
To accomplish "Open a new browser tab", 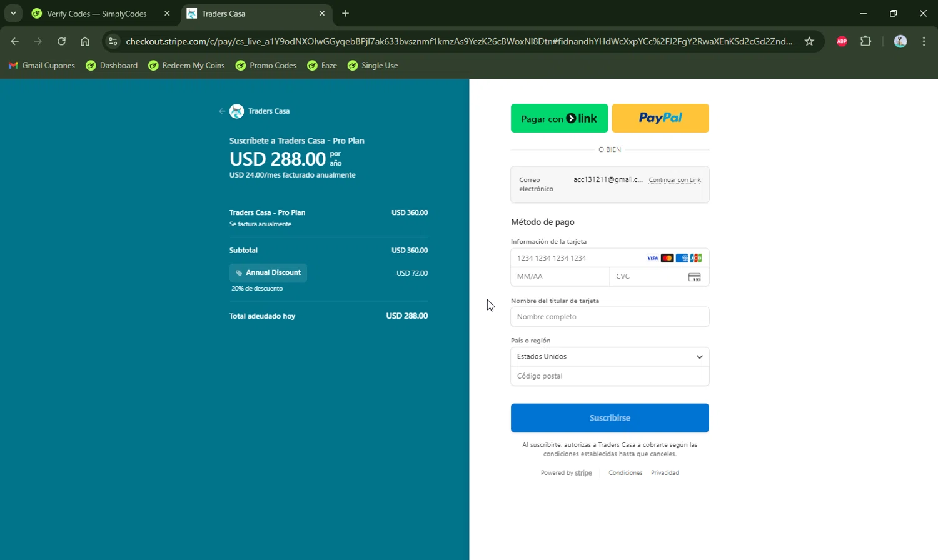I will 345,13.
